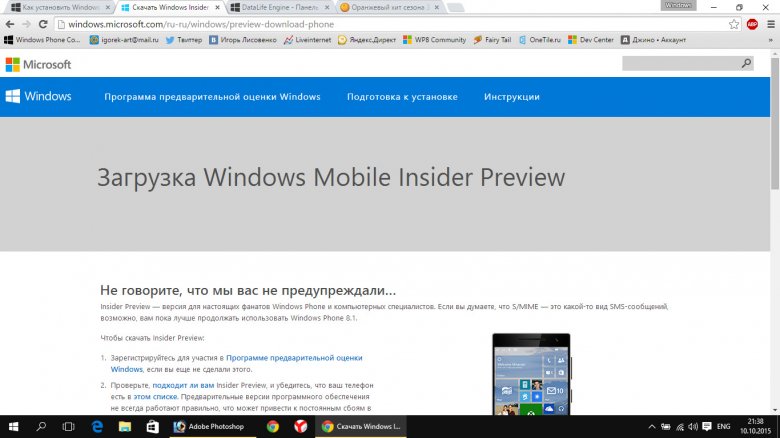Go back to the previous page
780x438 pixels.
click(x=10, y=24)
